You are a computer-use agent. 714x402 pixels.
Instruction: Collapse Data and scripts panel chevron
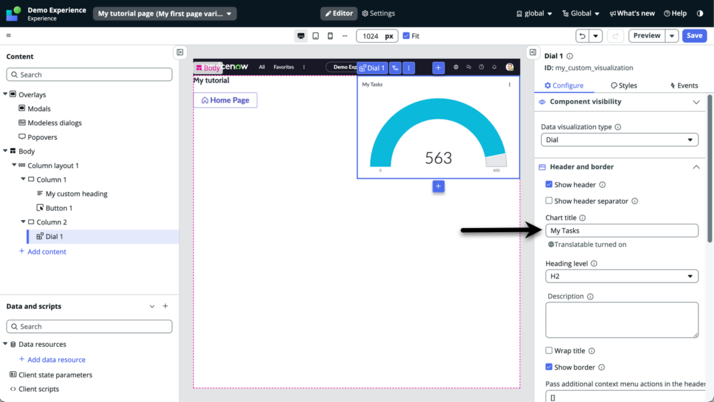click(x=152, y=306)
